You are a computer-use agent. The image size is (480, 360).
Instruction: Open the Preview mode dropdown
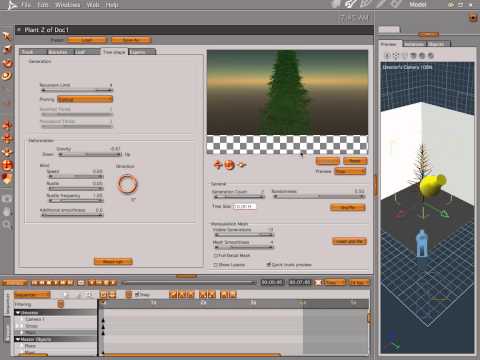click(x=350, y=171)
